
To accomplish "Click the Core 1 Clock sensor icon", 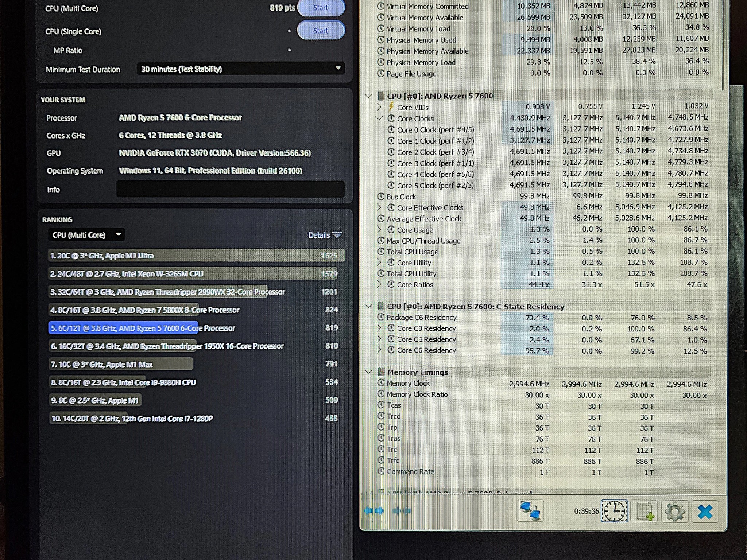I will 391,141.
